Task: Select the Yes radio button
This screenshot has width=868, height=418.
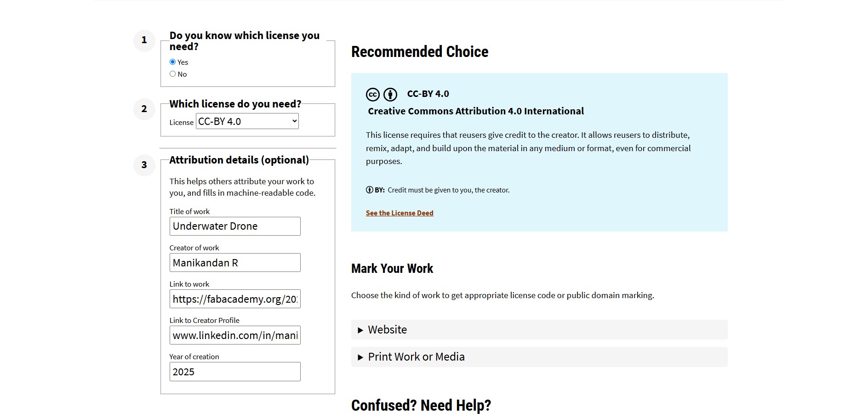Action: 173,62
